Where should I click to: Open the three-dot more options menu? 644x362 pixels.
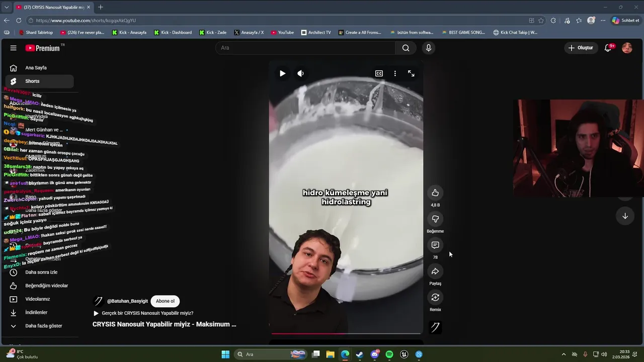[x=395, y=73]
